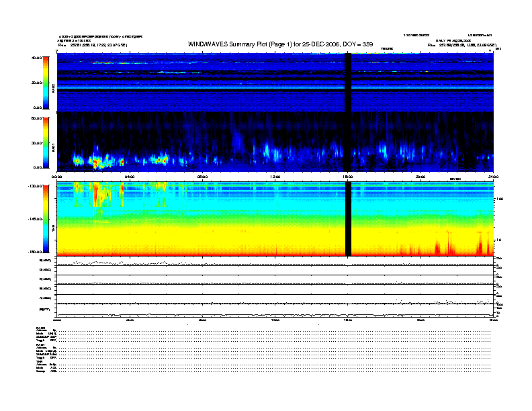Click the bright red burst in RAD1 near 02:00
Viewport: 532px width, 411px height.
coord(96,163)
